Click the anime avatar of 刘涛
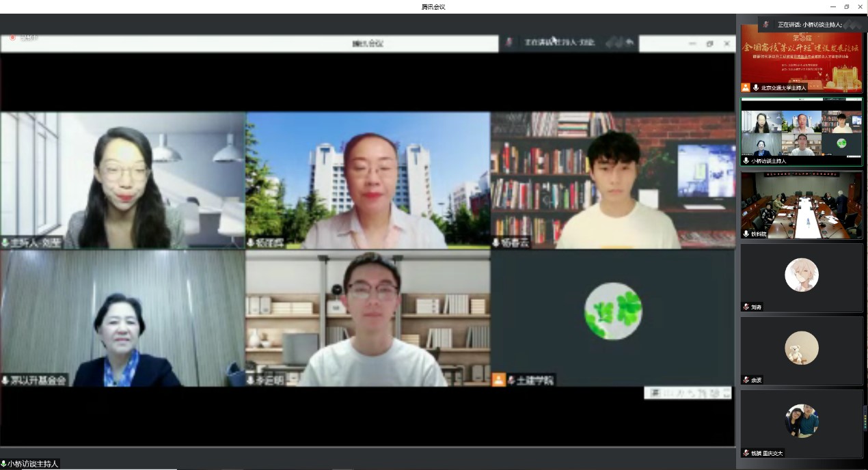 (x=801, y=275)
